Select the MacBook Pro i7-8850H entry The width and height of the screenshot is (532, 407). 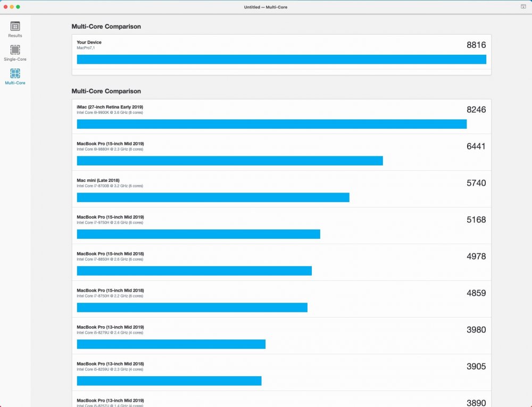click(281, 262)
